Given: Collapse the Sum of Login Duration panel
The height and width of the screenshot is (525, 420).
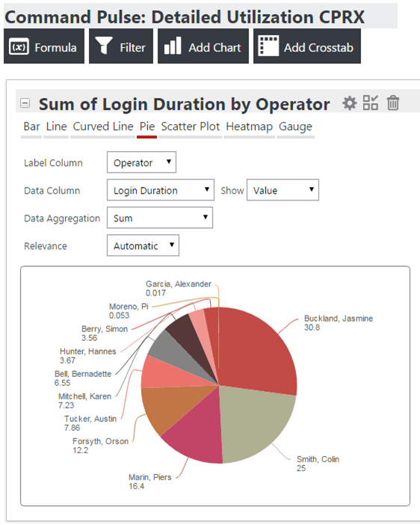Looking at the screenshot, I should 25,102.
